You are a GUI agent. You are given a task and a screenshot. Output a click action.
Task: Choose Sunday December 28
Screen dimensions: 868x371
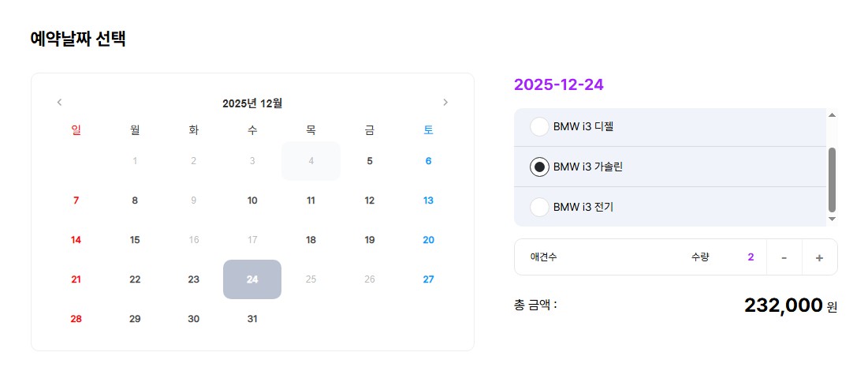pyautogui.click(x=76, y=319)
